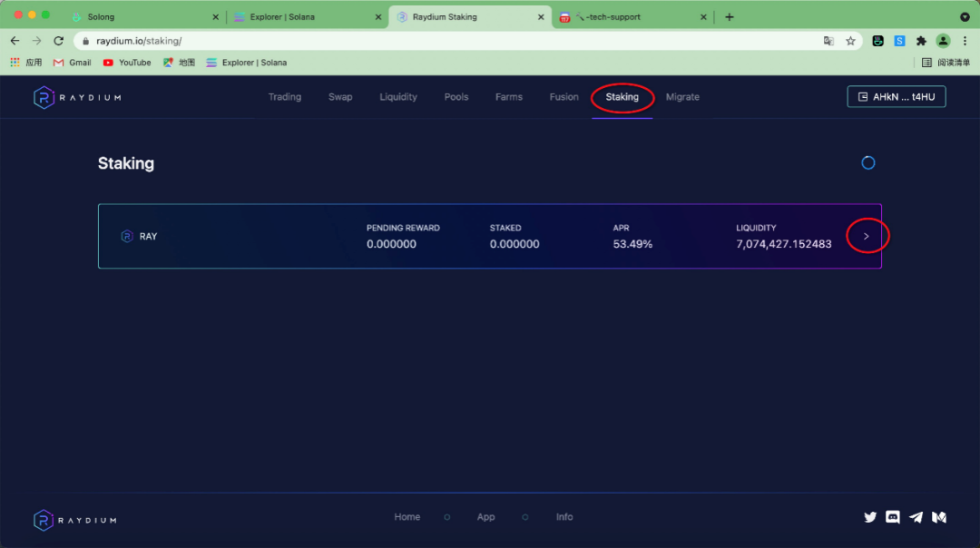Screen dimensions: 980x548
Task: Open the Twitter icon in the footer
Action: (870, 517)
